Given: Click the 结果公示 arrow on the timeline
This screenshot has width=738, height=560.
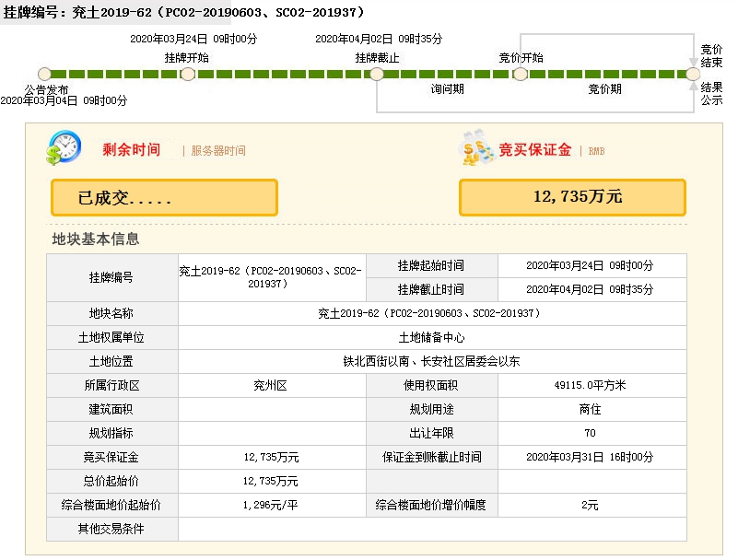Looking at the screenshot, I should tap(693, 84).
